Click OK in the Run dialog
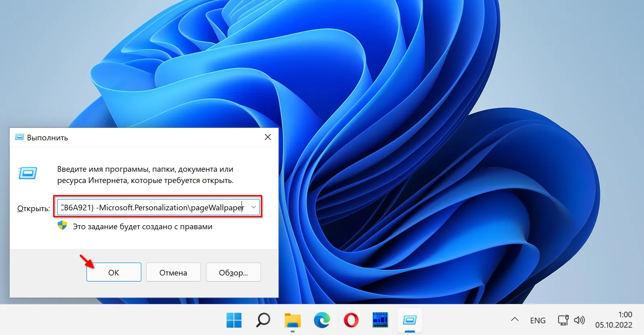This screenshot has height=335, width=644. (114, 272)
